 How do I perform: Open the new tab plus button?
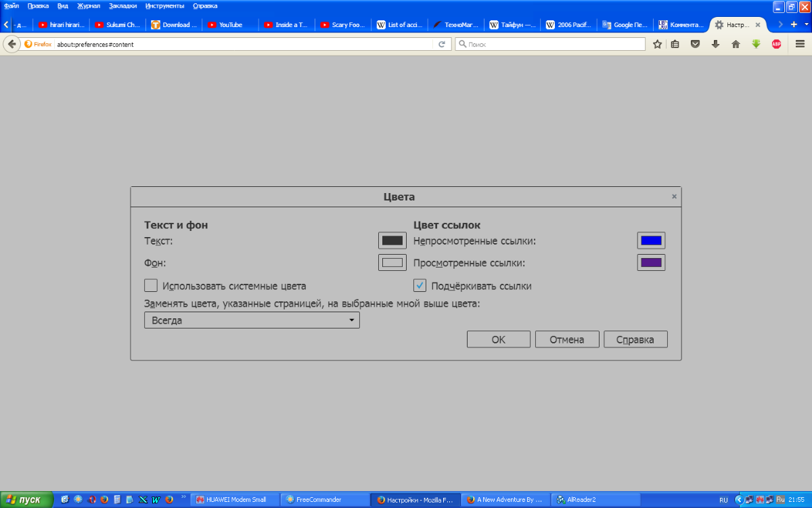(x=794, y=24)
